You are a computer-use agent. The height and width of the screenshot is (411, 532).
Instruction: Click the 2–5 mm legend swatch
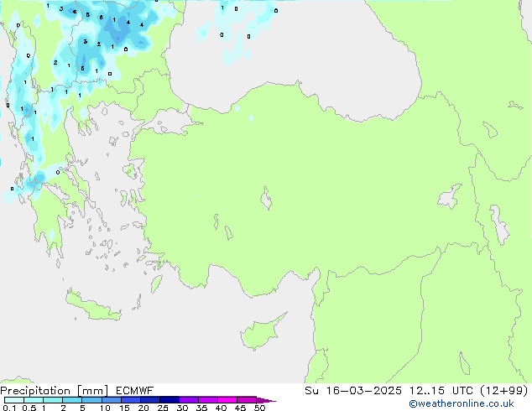(72, 400)
